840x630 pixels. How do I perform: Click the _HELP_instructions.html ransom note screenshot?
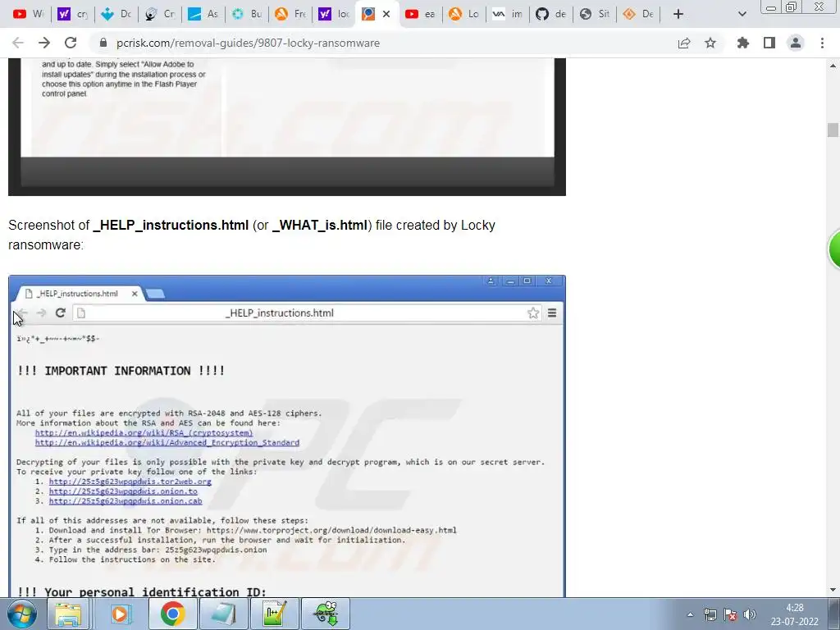click(x=287, y=436)
